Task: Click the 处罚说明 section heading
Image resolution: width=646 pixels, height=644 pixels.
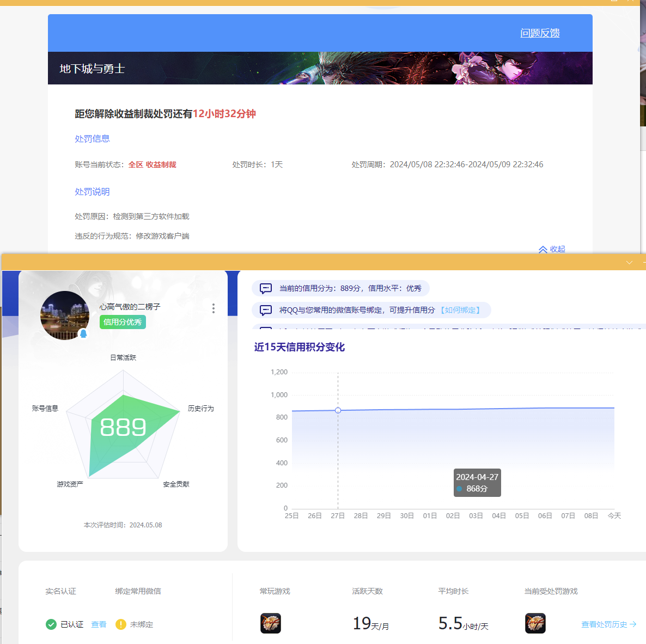Action: click(x=92, y=192)
